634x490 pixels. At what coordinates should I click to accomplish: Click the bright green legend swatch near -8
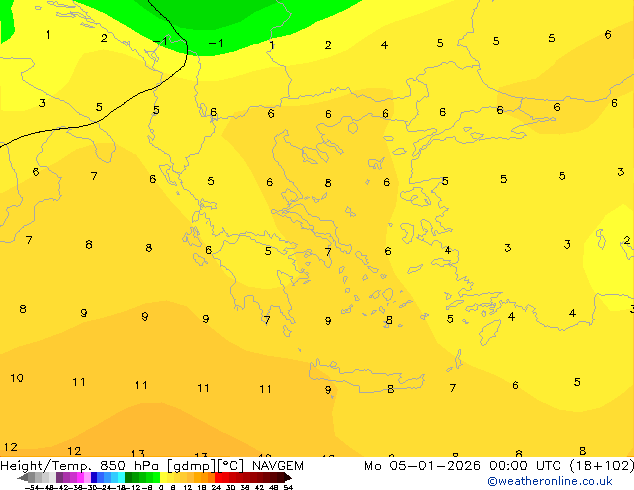tap(156, 477)
